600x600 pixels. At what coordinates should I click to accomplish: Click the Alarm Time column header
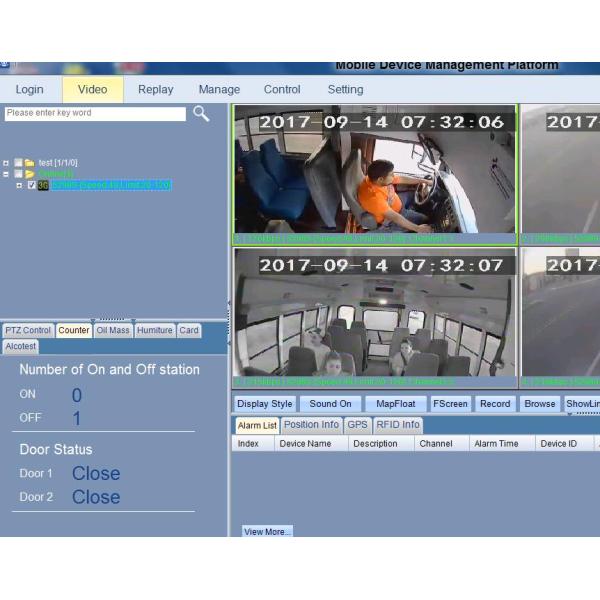click(496, 444)
